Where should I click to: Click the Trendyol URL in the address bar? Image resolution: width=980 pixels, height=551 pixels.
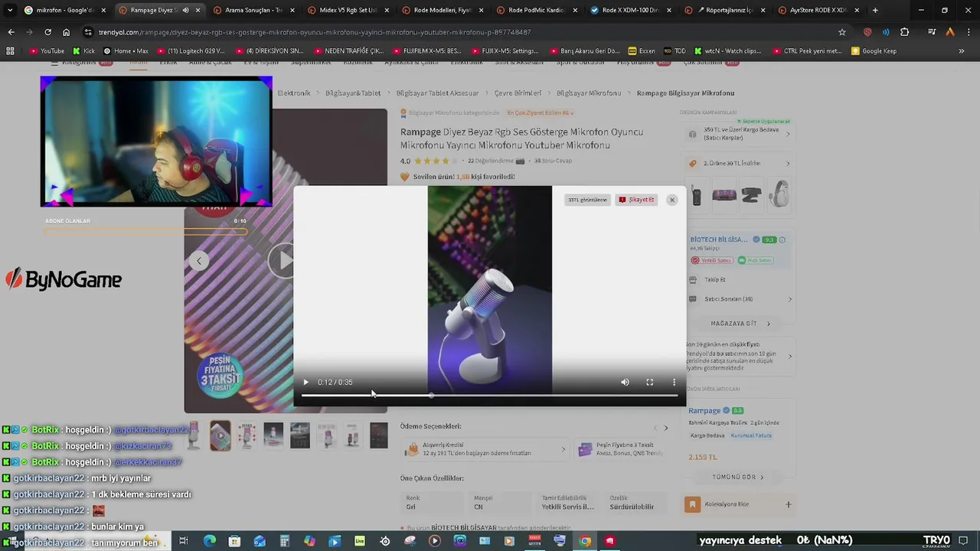tap(315, 32)
